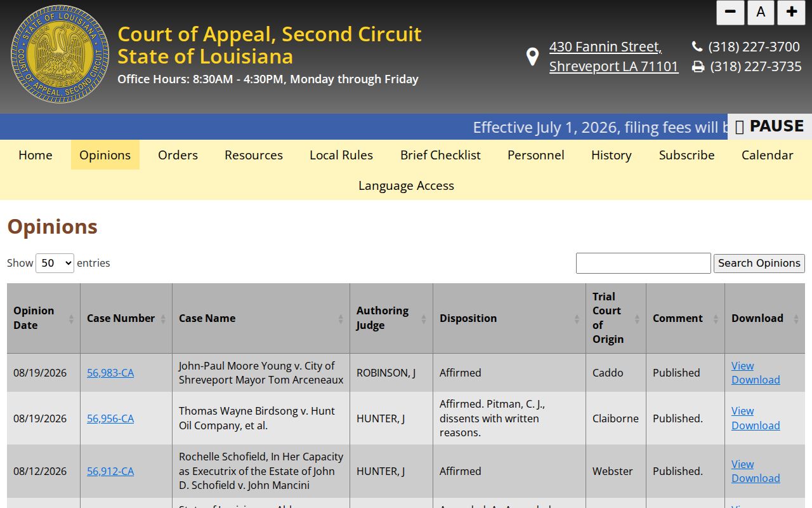The image size is (812, 508).
Task: Sort by Download column arrows
Action: pyautogui.click(x=796, y=319)
